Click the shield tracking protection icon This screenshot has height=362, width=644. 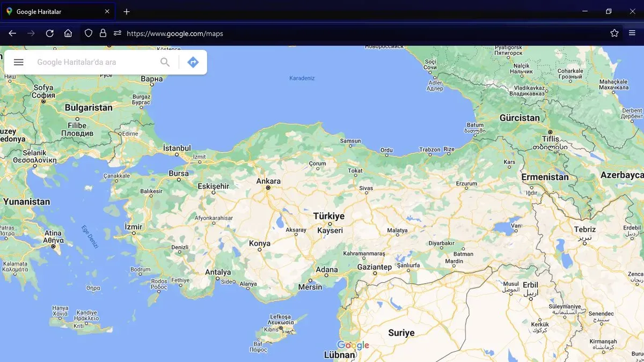(x=89, y=33)
